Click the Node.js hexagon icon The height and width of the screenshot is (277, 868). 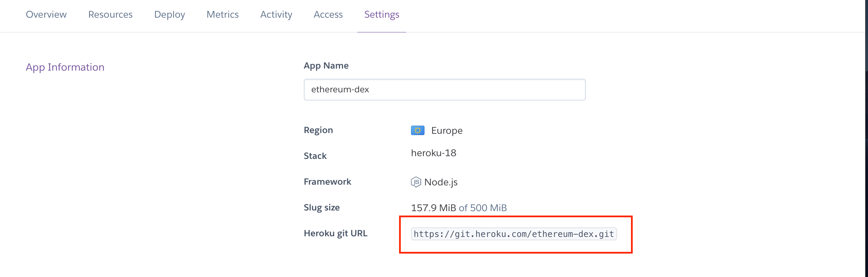coord(416,182)
